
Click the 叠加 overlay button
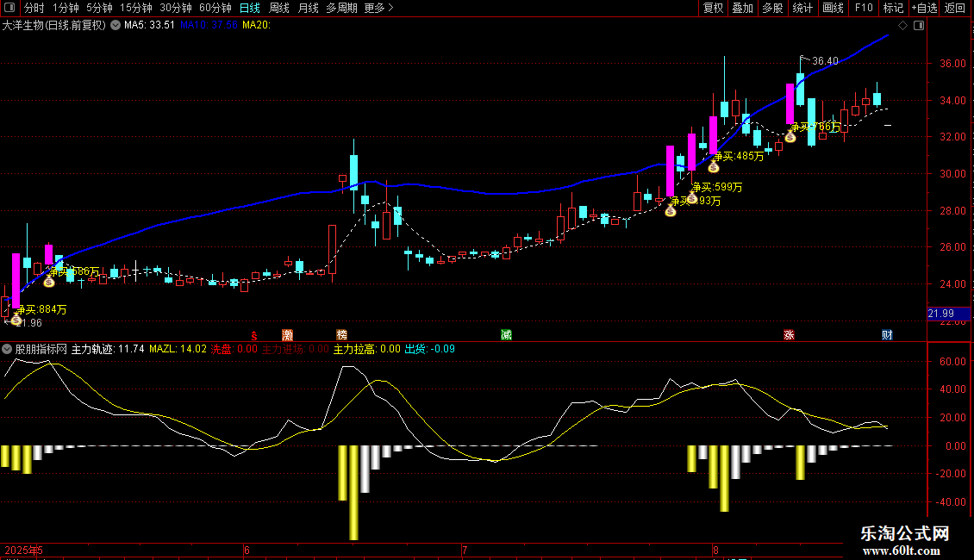tap(743, 8)
